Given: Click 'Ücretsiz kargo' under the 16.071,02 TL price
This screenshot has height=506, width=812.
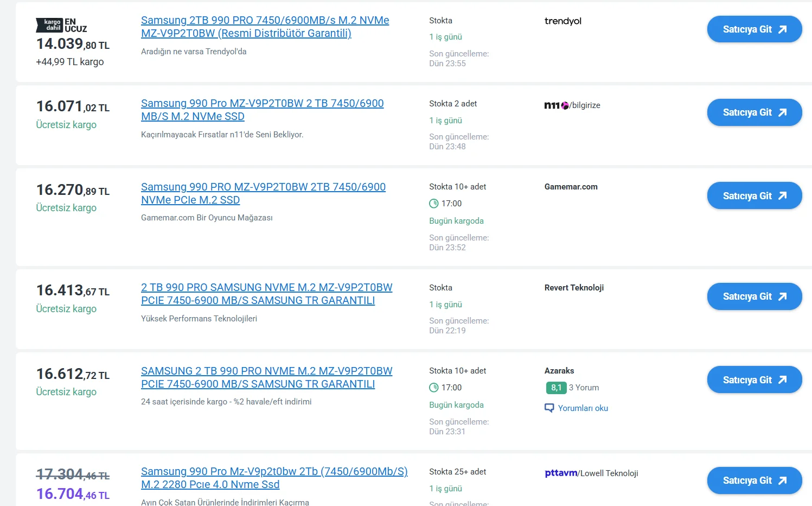Looking at the screenshot, I should point(66,125).
